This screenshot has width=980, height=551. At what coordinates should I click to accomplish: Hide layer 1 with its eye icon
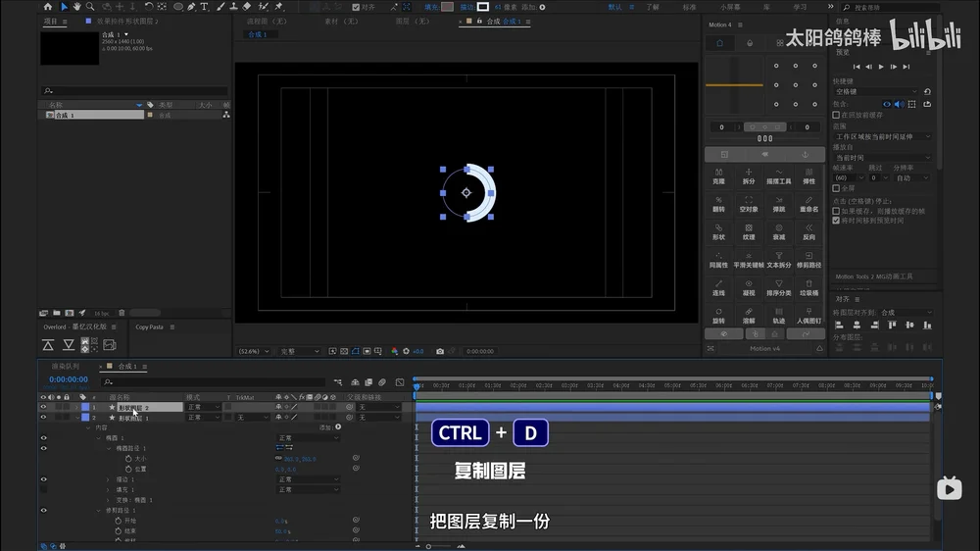43,407
